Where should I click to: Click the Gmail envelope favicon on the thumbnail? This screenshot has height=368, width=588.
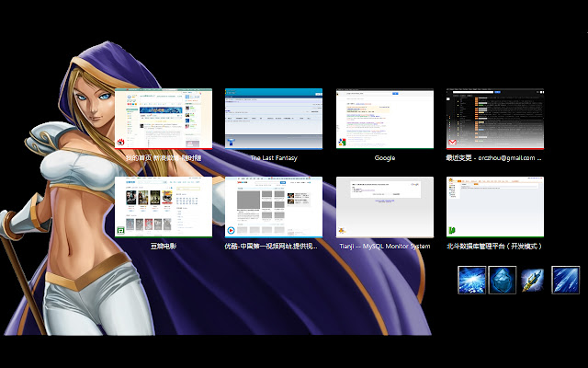coord(452,143)
